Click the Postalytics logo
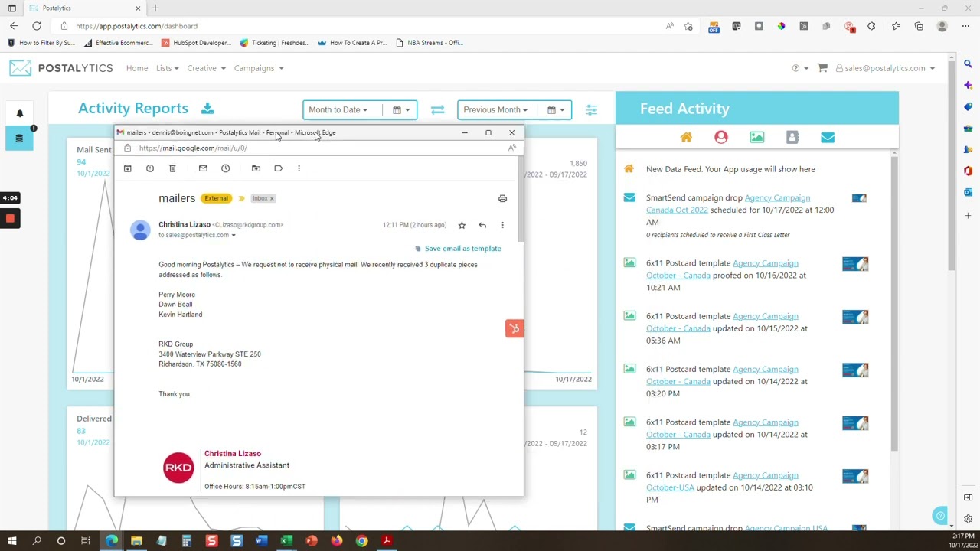 (x=61, y=68)
